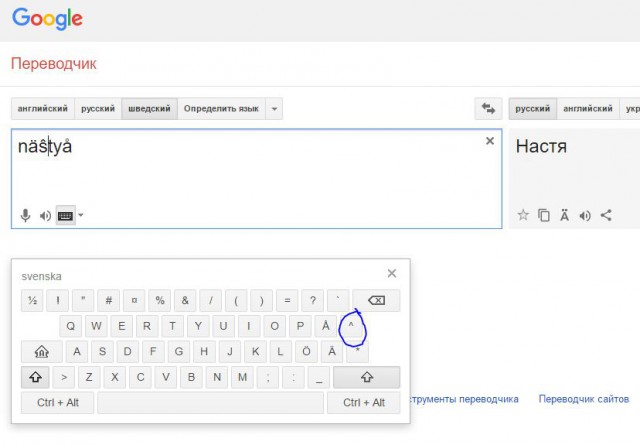The height and width of the screenshot is (445, 640).
Task: Tap the S key
Action: [x=102, y=352]
